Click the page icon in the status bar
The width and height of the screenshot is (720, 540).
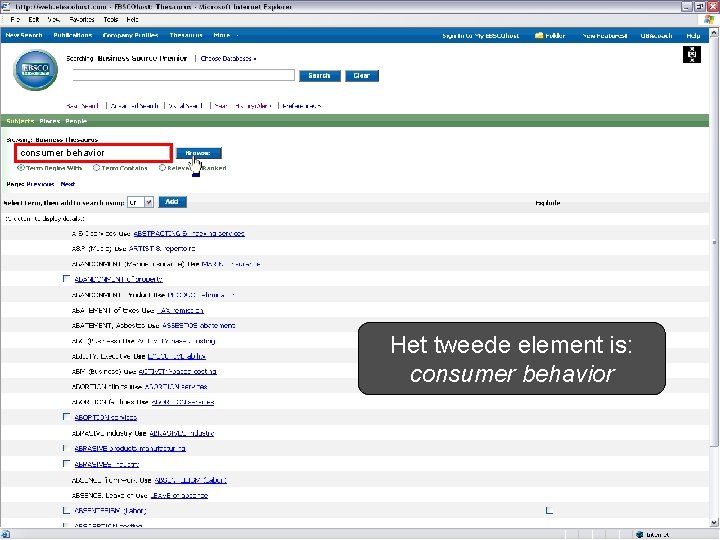[6, 534]
